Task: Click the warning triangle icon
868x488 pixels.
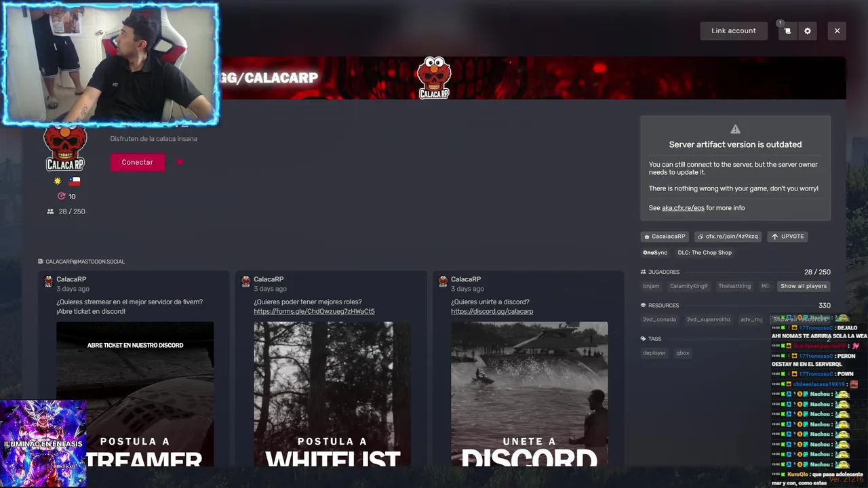Action: click(x=735, y=129)
